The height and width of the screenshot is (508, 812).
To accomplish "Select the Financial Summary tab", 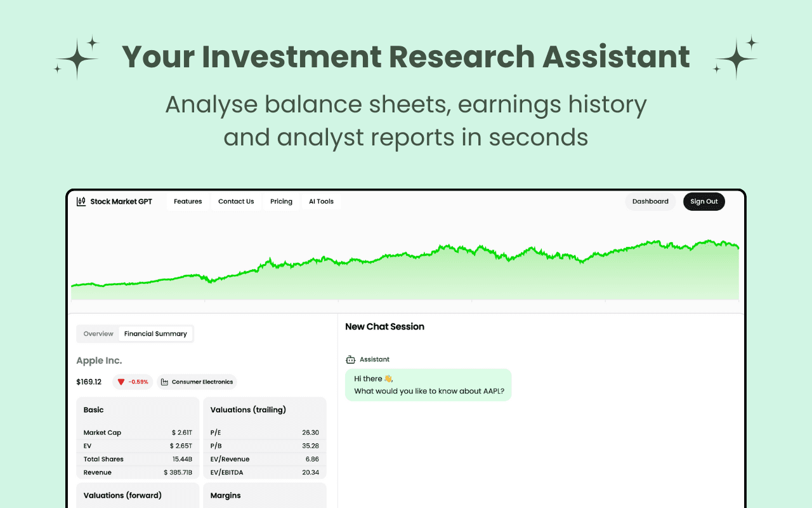I will [x=155, y=333].
